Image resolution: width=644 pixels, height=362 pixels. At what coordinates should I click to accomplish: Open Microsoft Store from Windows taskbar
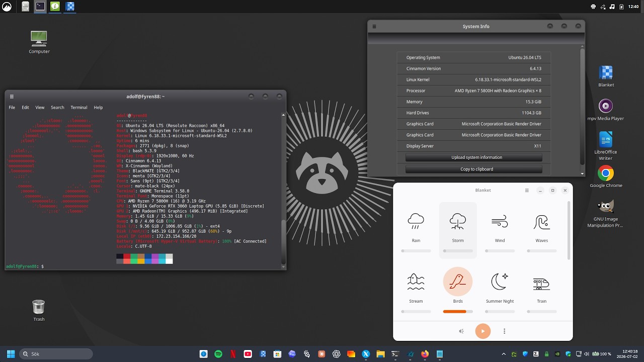277,354
